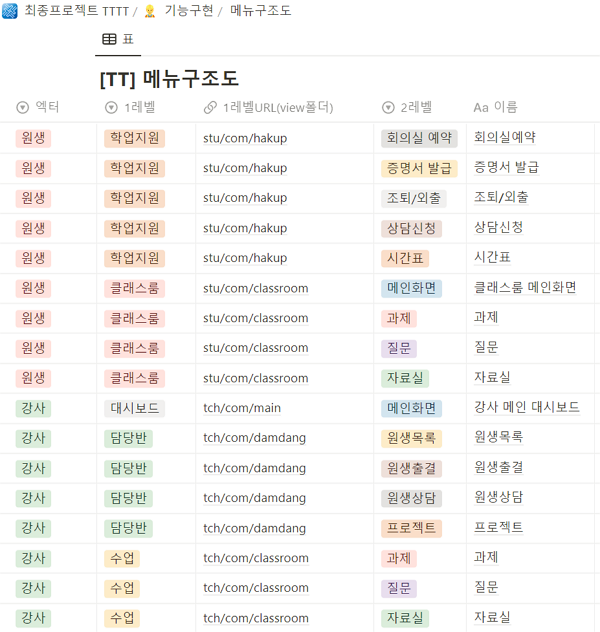Click the 회의실 예약 tag in 2레벨
Screen dimensions: 600x632
(x=419, y=138)
